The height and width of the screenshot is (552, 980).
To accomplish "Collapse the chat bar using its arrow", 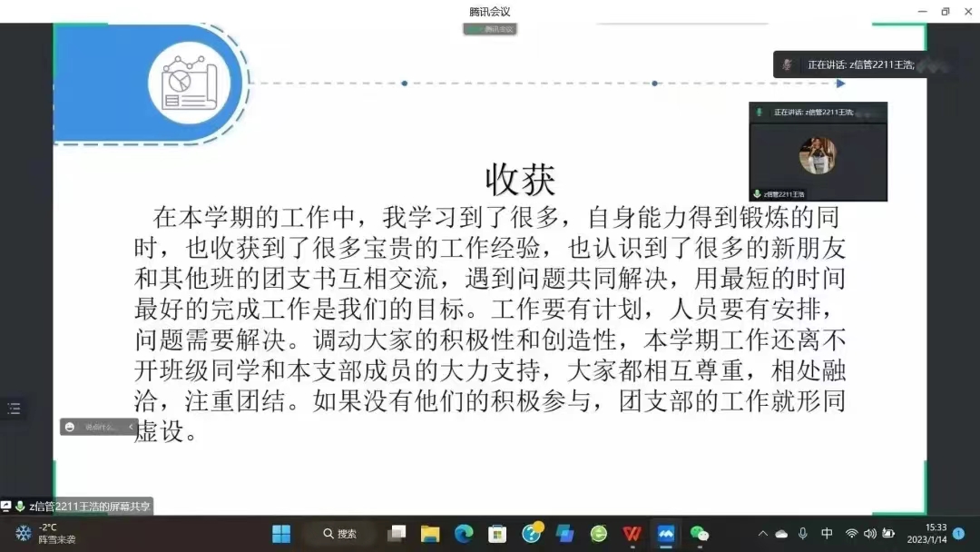I will point(131,427).
